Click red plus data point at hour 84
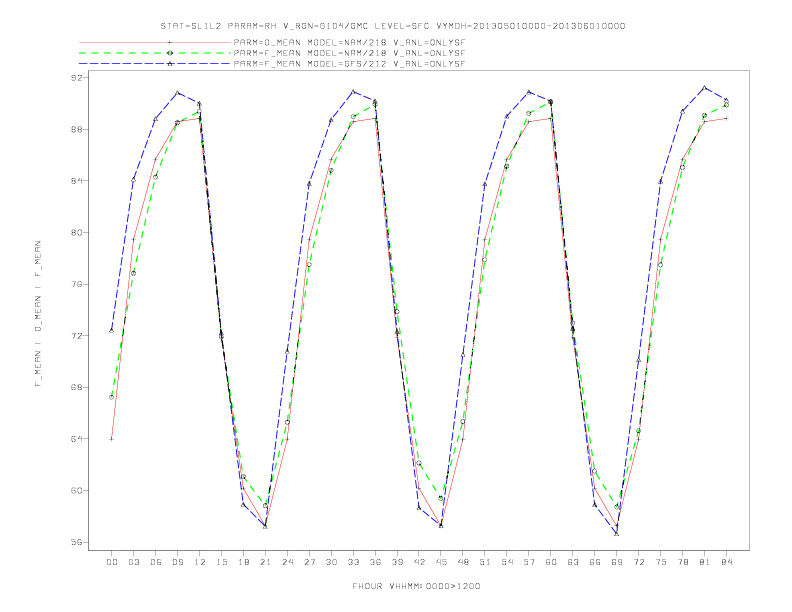 coord(726,118)
